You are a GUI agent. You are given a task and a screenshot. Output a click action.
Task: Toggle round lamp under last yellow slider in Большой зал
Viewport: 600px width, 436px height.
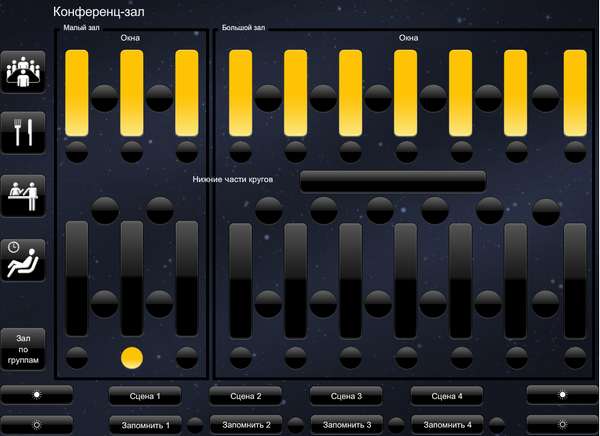tap(575, 152)
